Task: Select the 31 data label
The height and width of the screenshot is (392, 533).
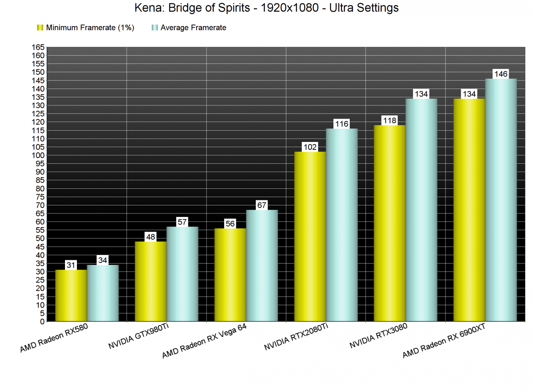Action: (x=71, y=265)
